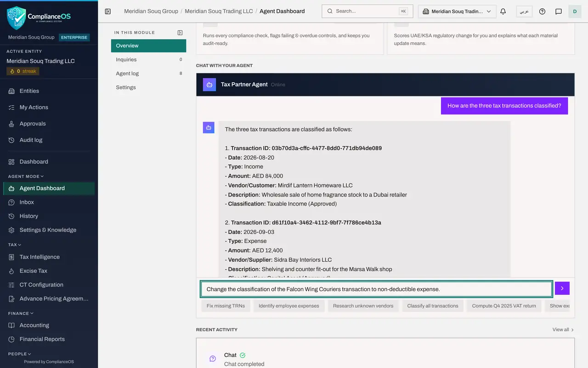588x368 pixels.
Task: Open Accounting in Finance section
Action: click(49, 325)
